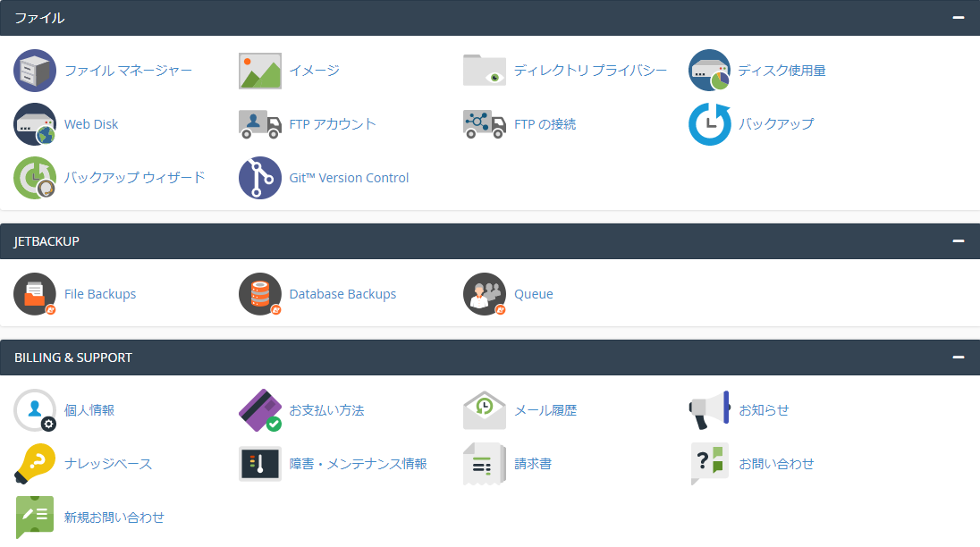Collapse the ファイル section

coord(959,18)
